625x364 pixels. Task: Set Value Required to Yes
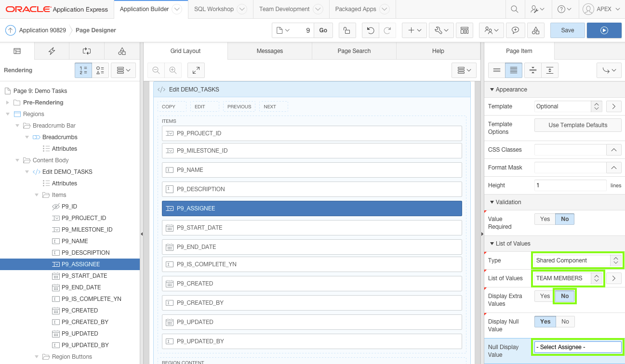pyautogui.click(x=545, y=219)
